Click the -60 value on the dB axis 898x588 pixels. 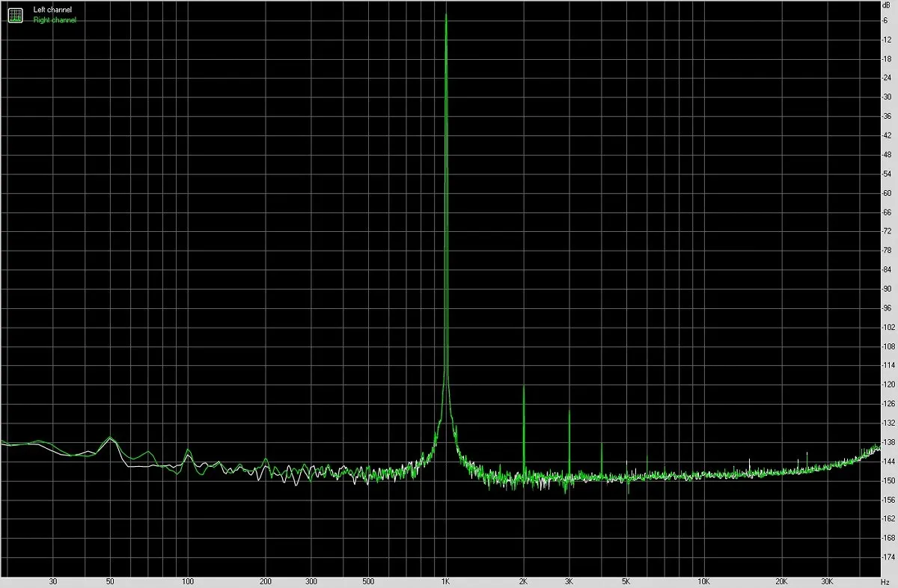point(888,193)
